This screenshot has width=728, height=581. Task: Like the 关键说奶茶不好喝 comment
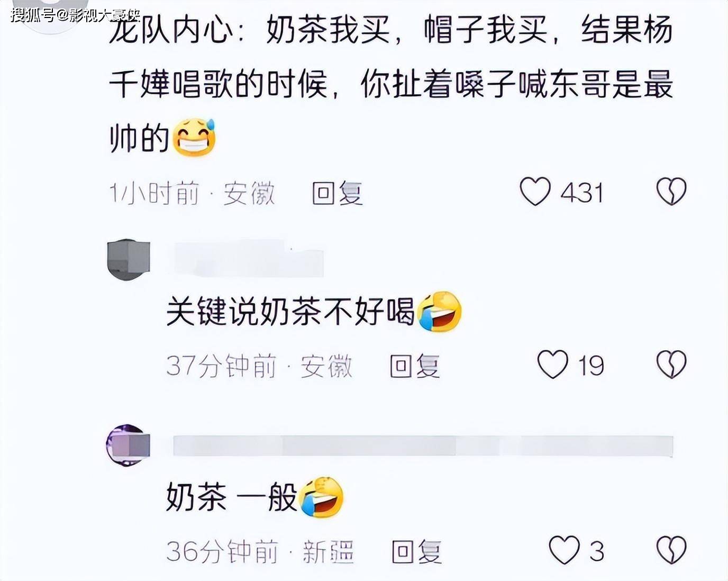point(553,364)
